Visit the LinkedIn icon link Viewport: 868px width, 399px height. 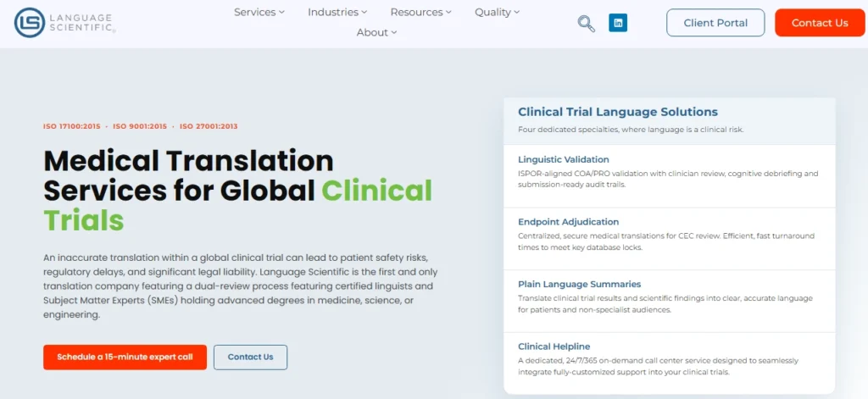pyautogui.click(x=618, y=23)
